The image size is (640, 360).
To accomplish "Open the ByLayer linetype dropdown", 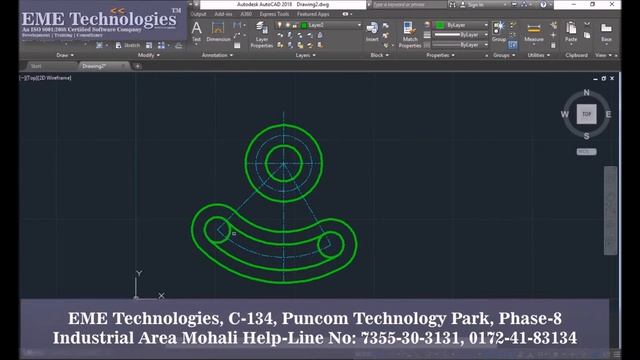I will point(460,45).
